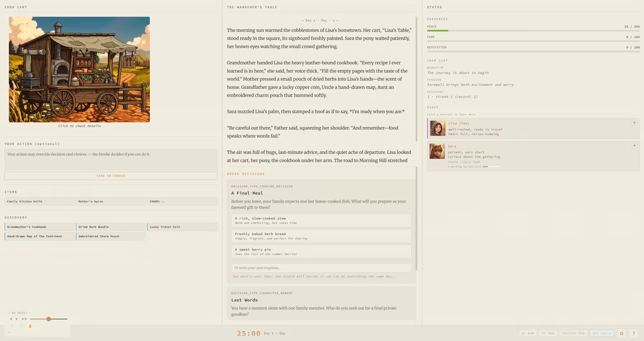Click the orange bell icon
This screenshot has width=644, height=341.
(x=30, y=326)
